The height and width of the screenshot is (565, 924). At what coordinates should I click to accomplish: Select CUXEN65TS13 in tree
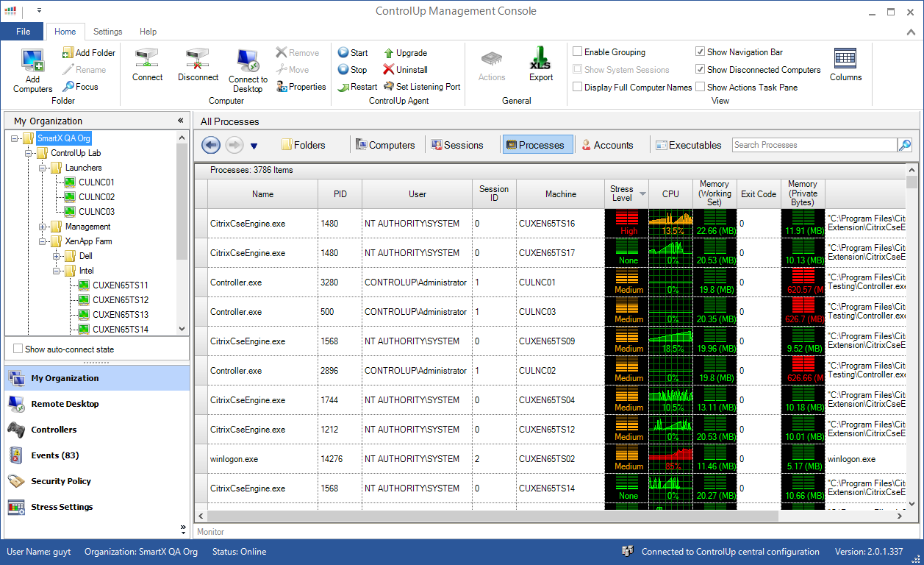121,315
